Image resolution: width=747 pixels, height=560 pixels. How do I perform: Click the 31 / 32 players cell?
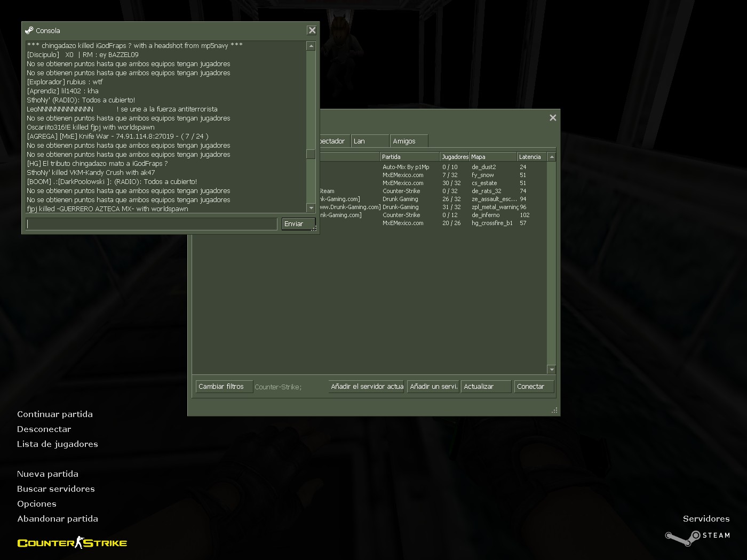(x=451, y=207)
